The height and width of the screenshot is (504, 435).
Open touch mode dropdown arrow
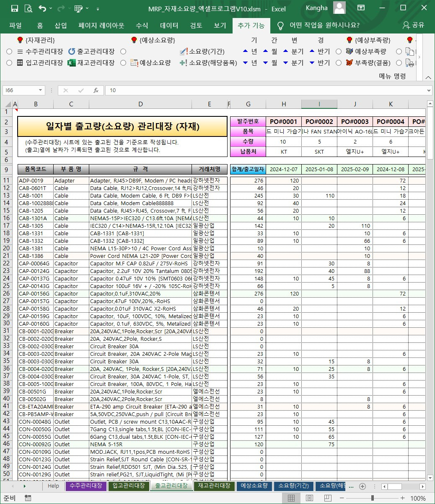88,8
